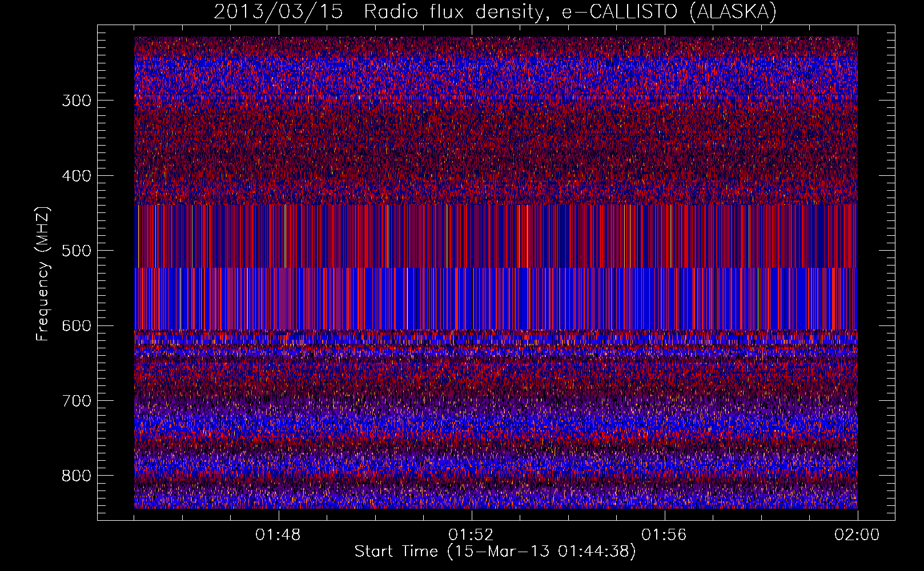The height and width of the screenshot is (571, 924).
Task: Click the 300 frequency tick label
Action: 77,101
